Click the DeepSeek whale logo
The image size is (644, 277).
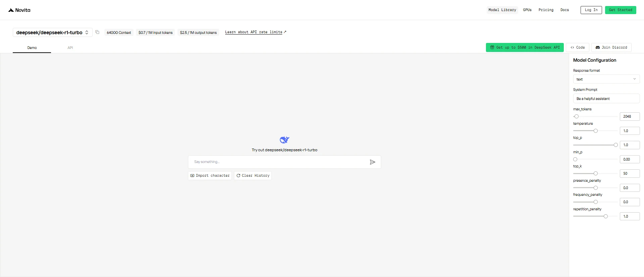285,140
